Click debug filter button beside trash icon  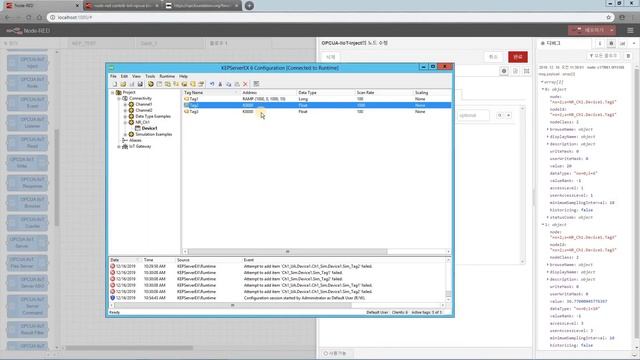click(x=604, y=56)
